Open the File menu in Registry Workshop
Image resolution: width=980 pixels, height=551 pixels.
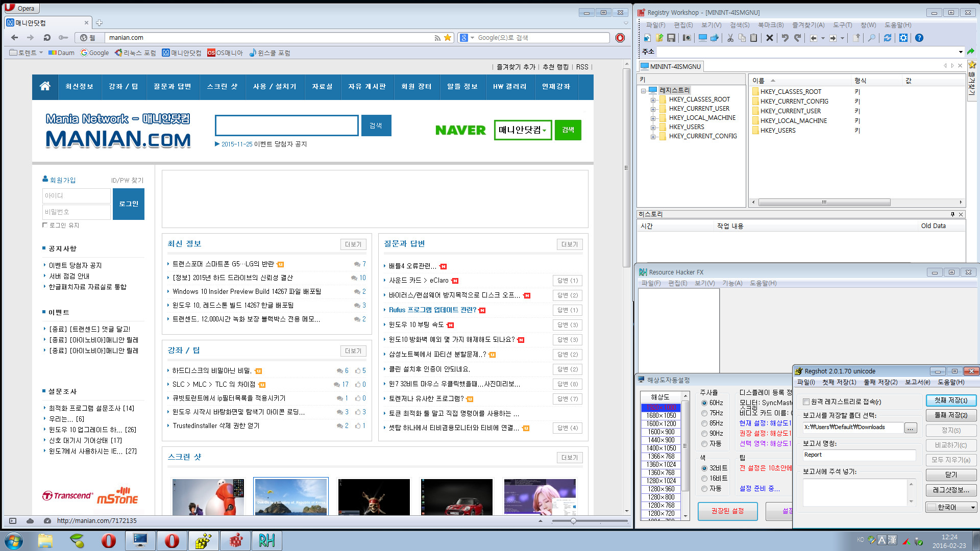[x=655, y=25]
